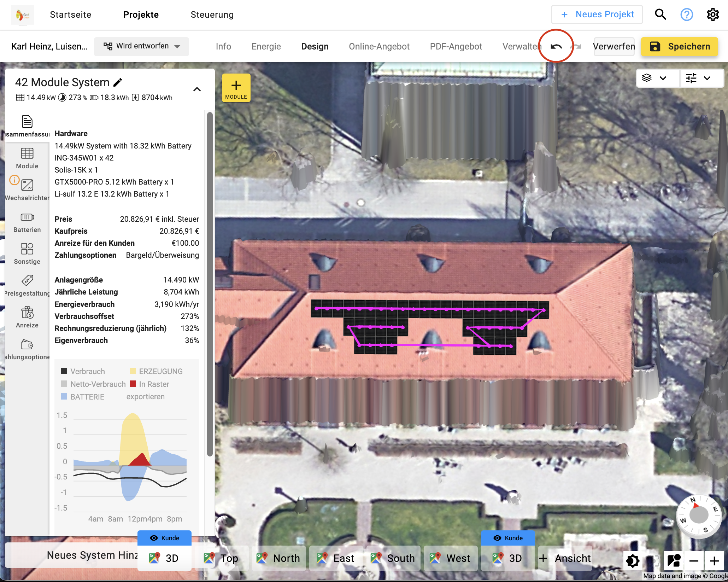This screenshot has width=728, height=582.
Task: Open the Anreize sidebar section
Action: point(27,318)
